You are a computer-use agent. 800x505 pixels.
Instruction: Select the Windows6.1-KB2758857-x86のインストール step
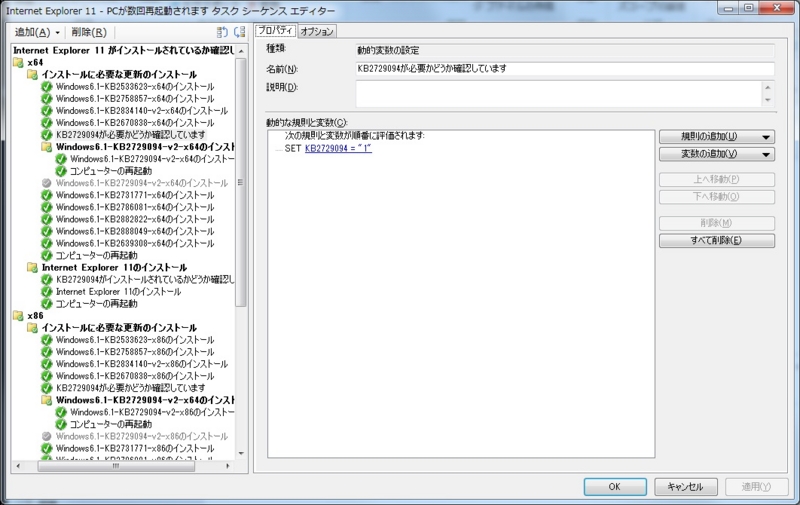point(135,352)
